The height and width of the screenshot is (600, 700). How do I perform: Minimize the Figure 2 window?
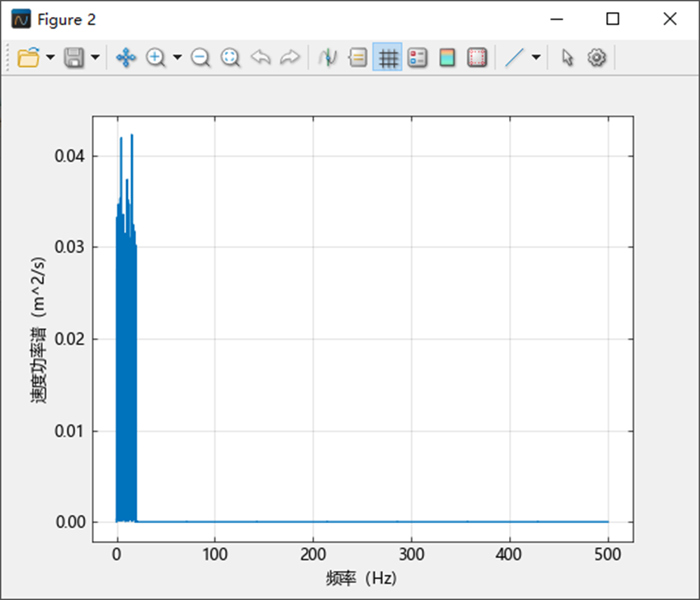(557, 19)
